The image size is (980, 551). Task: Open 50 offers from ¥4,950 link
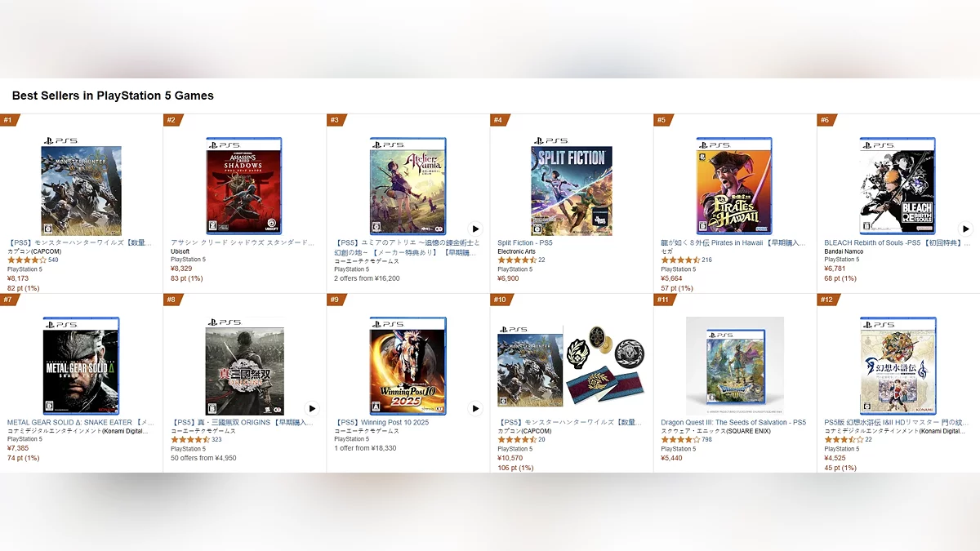[x=203, y=458]
